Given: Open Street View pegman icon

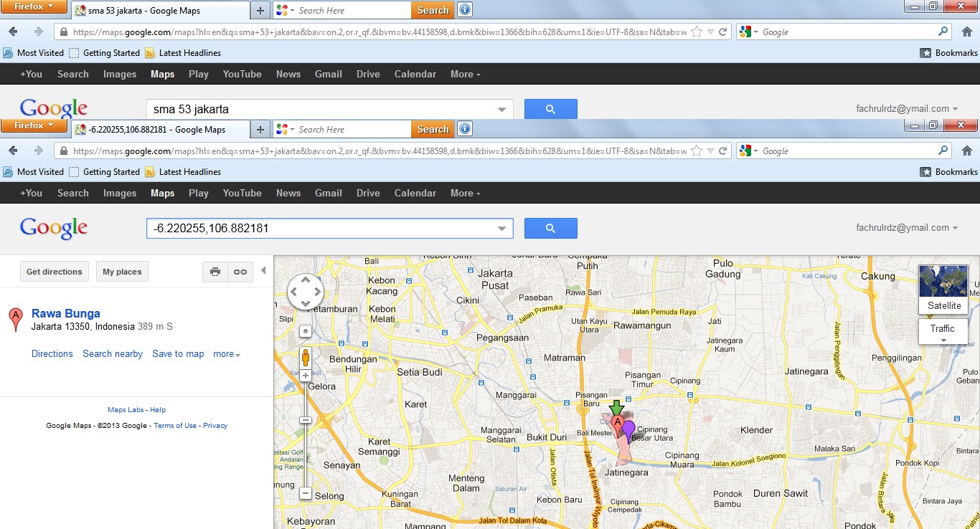Looking at the screenshot, I should pyautogui.click(x=306, y=358).
